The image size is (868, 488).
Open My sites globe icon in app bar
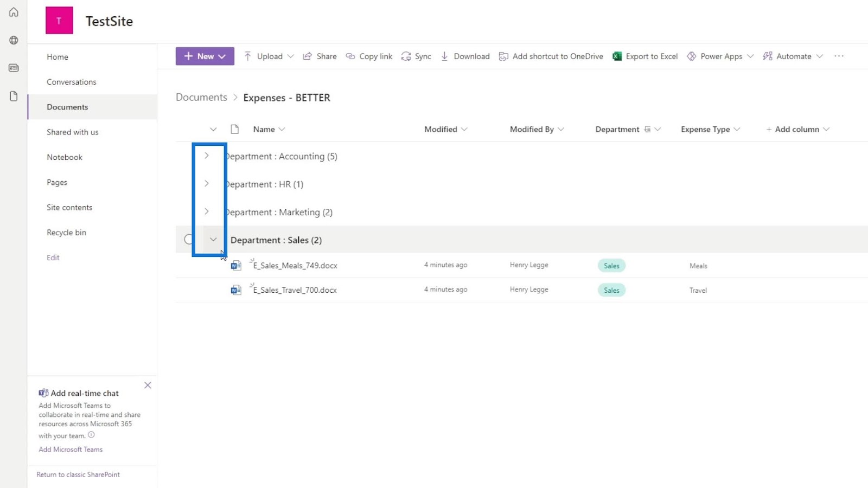click(14, 40)
